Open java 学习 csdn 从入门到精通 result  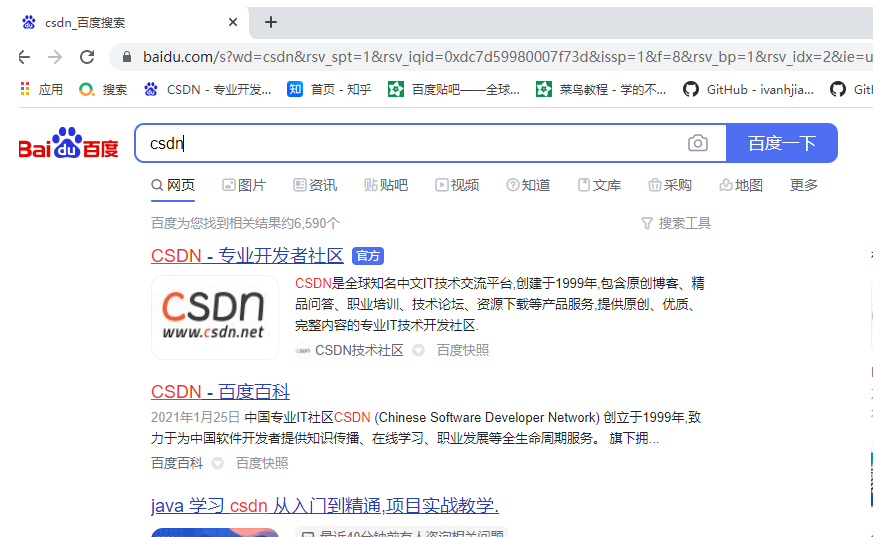(324, 506)
